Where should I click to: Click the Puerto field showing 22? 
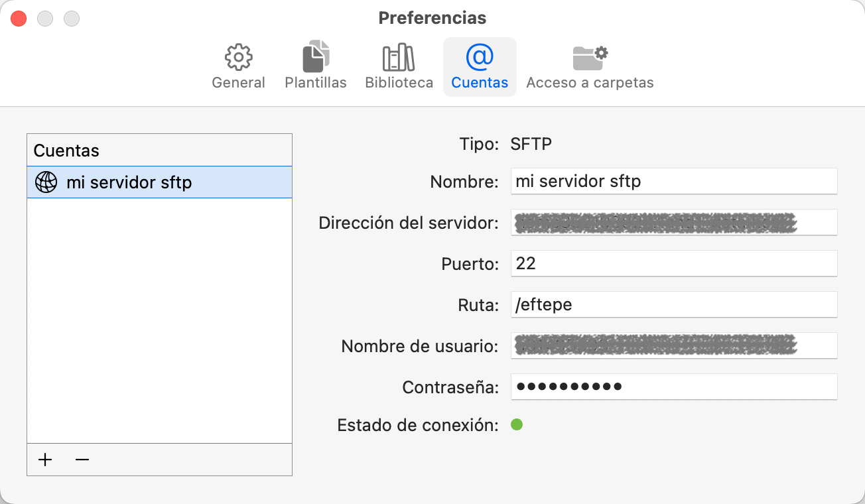pyautogui.click(x=674, y=263)
